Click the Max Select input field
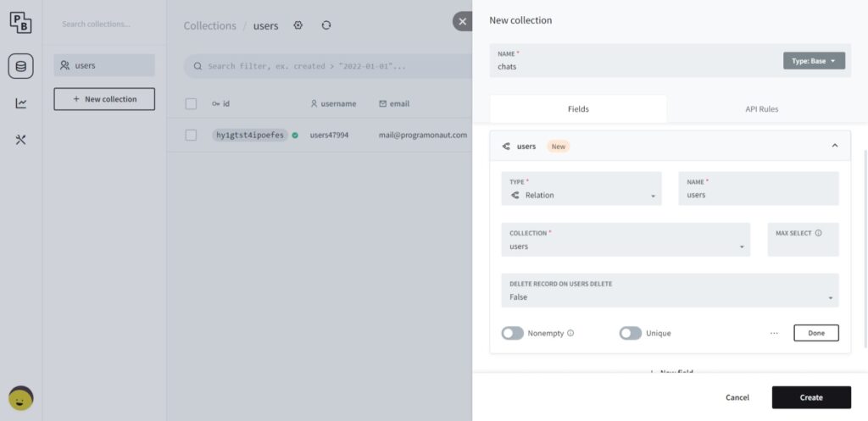 (x=803, y=245)
